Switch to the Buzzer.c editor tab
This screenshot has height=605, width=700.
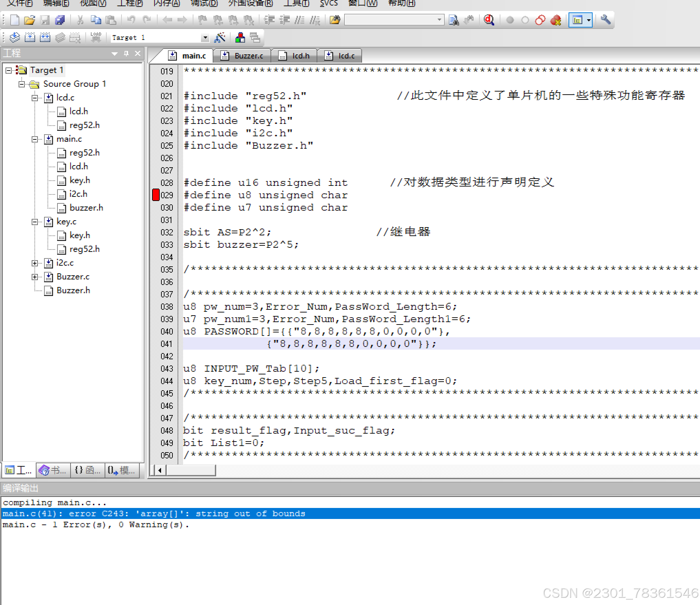(x=248, y=55)
